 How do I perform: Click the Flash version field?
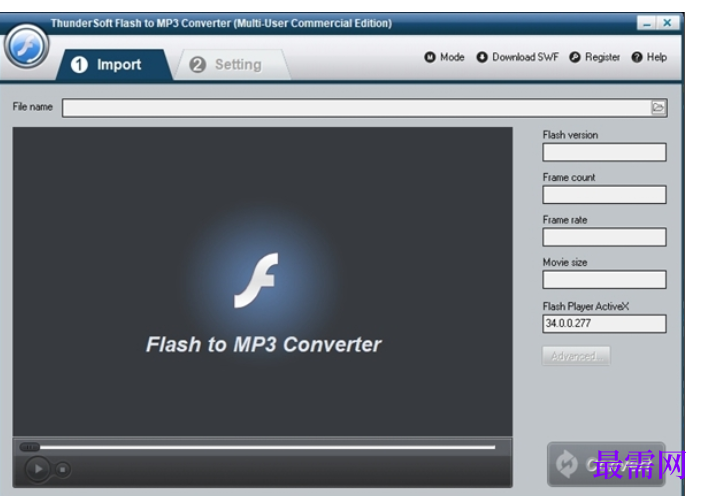[604, 152]
